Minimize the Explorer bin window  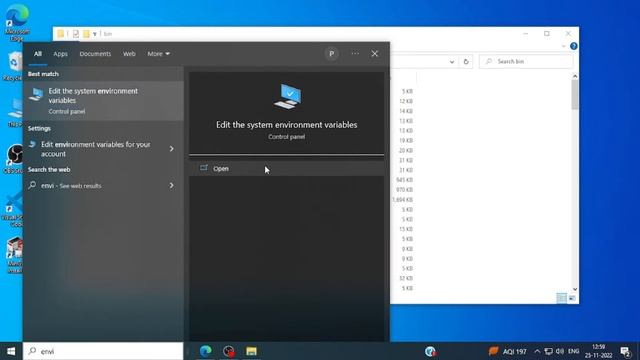[525, 33]
